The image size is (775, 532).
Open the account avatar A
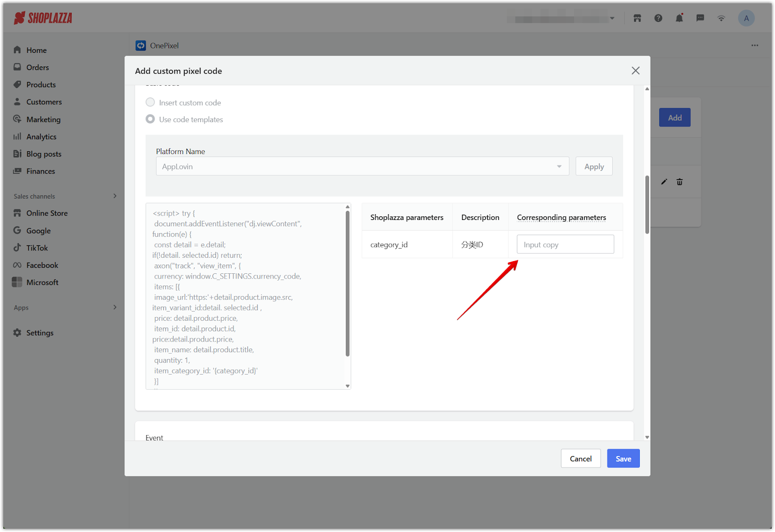pyautogui.click(x=746, y=18)
